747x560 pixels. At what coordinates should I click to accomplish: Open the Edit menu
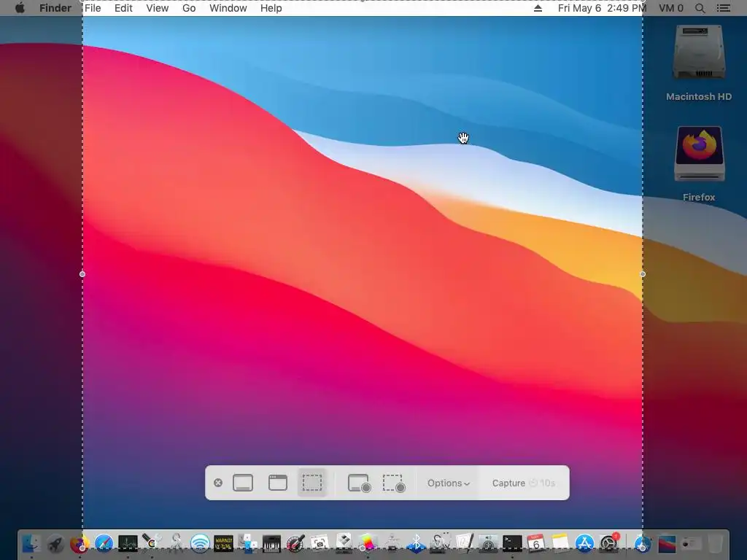[123, 8]
